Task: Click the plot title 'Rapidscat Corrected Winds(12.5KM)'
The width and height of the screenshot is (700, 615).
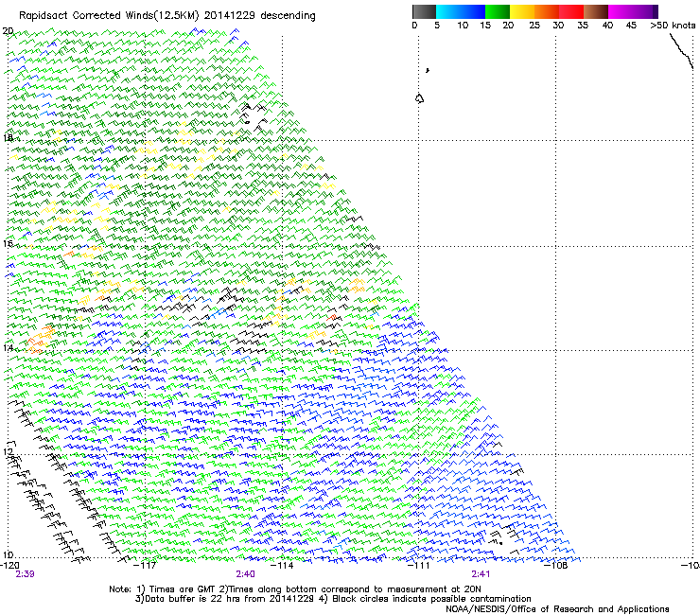Action: tap(109, 16)
